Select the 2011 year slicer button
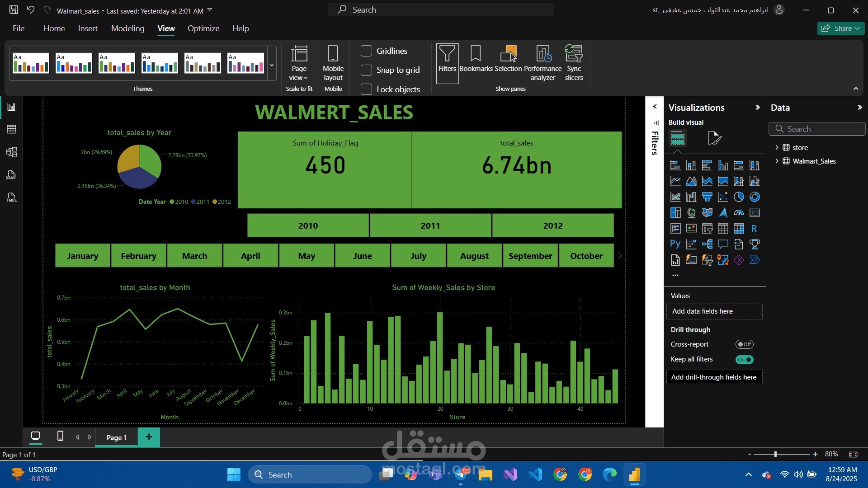Viewport: 868px width, 488px height. coord(430,225)
